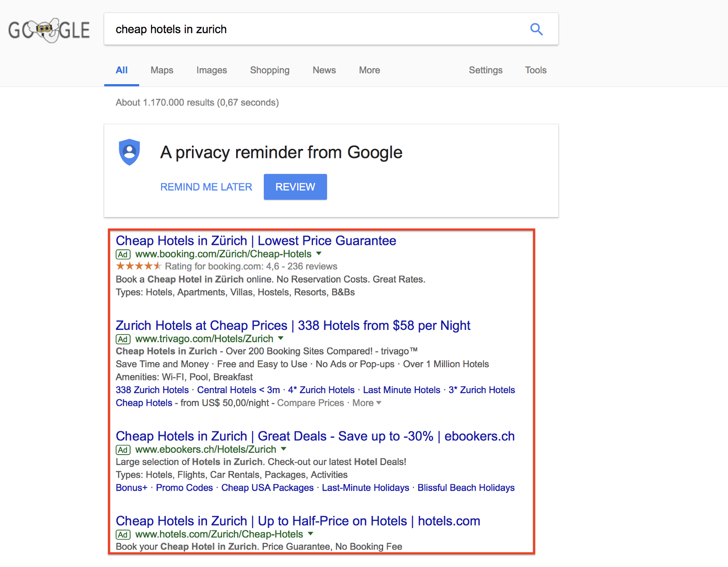The height and width of the screenshot is (567, 728).
Task: Switch to the Images tab
Action: coord(212,70)
